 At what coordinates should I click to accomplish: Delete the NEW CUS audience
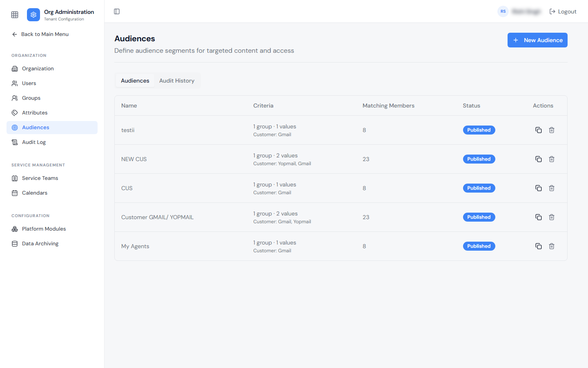coord(552,159)
